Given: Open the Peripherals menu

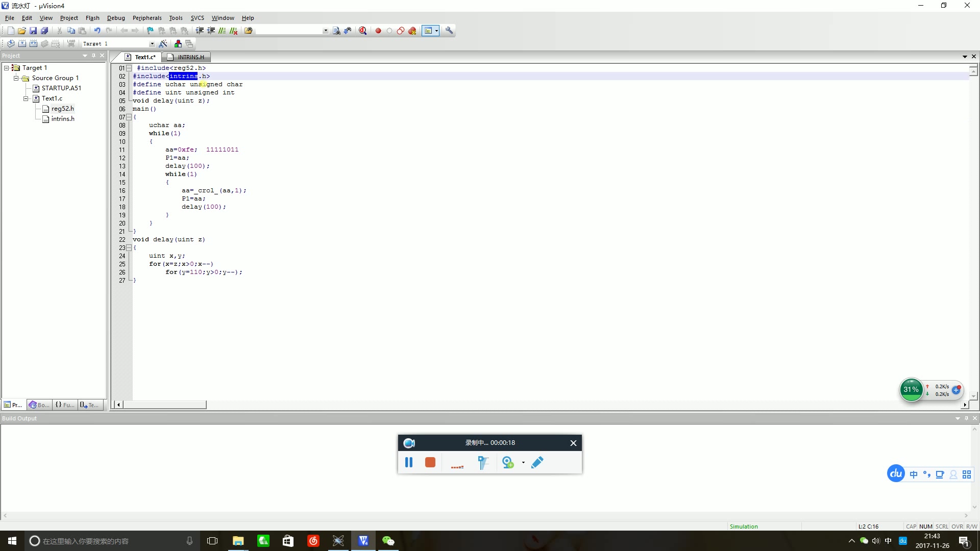Looking at the screenshot, I should (147, 18).
